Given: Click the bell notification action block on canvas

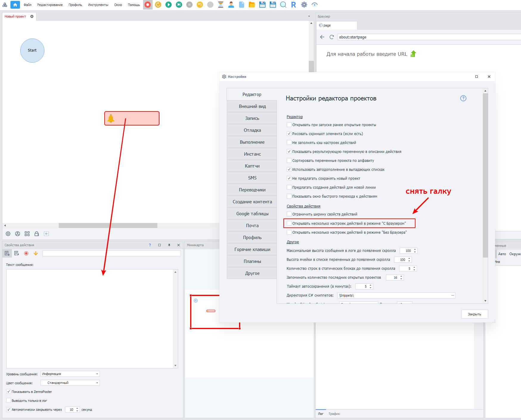Looking at the screenshot, I should [x=132, y=118].
